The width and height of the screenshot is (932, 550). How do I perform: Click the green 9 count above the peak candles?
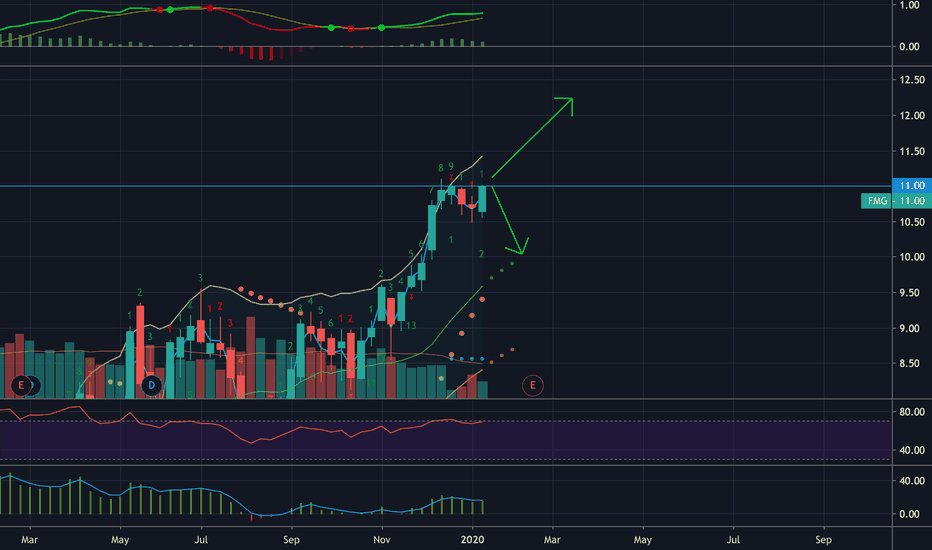pyautogui.click(x=451, y=166)
